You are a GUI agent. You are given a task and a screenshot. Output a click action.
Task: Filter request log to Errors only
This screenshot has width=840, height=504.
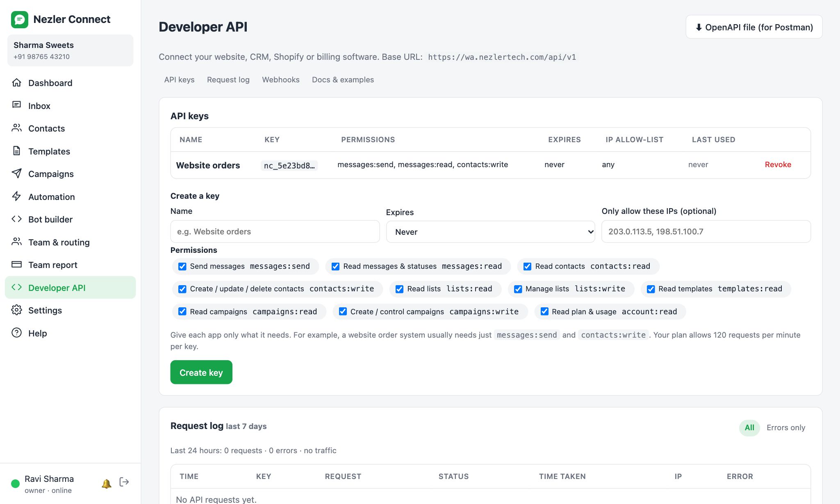[x=786, y=427]
